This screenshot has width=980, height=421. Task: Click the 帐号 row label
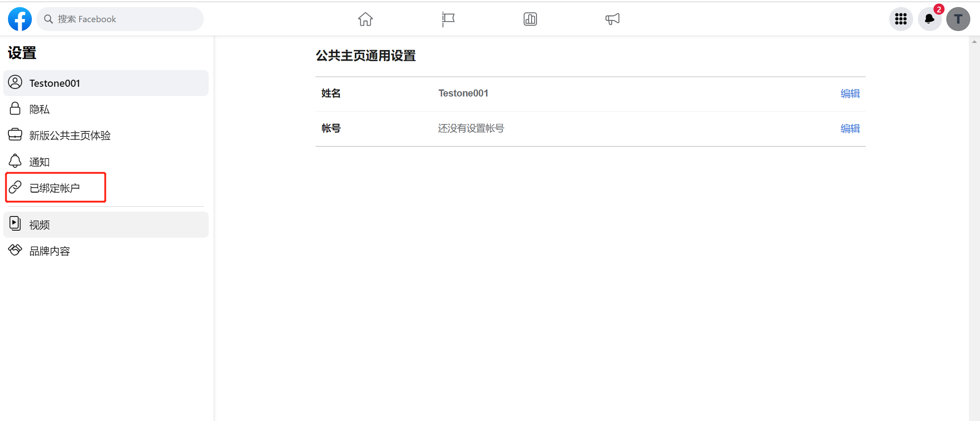click(331, 128)
